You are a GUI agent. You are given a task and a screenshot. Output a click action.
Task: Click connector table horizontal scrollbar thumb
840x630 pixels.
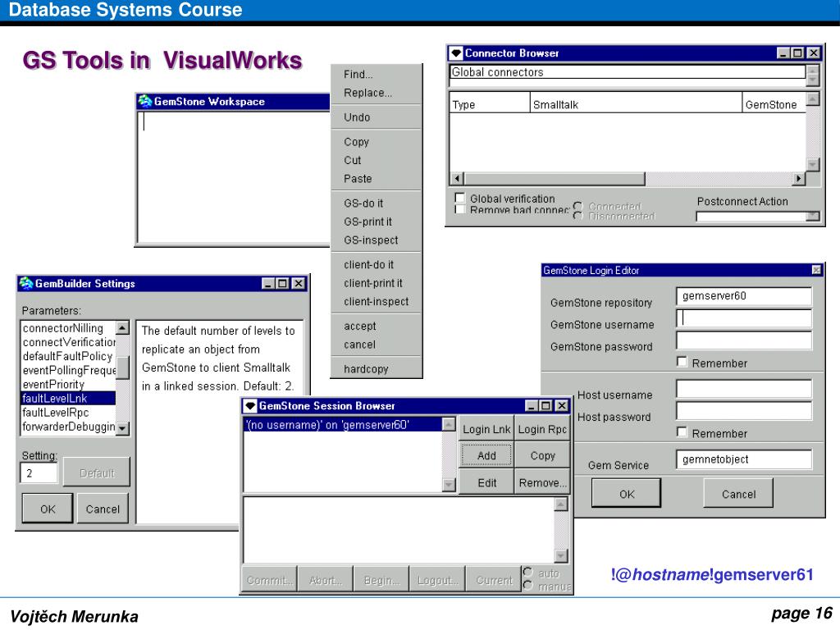click(555, 178)
